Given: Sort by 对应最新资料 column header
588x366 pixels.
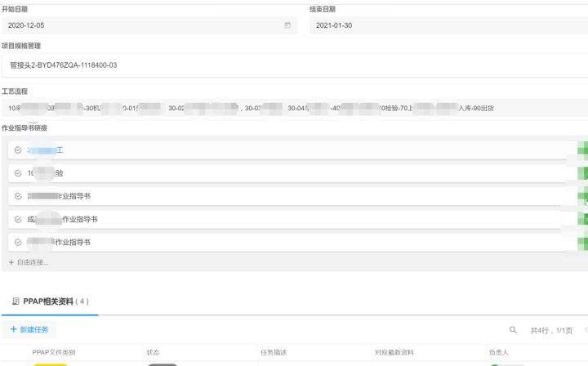Looking at the screenshot, I should [x=394, y=352].
